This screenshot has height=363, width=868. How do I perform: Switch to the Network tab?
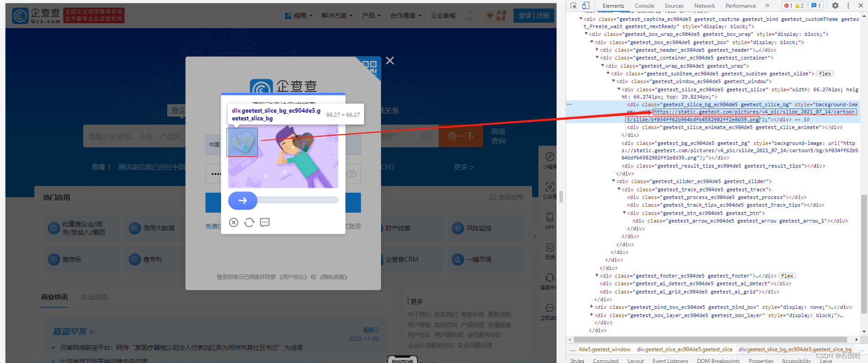tap(705, 6)
